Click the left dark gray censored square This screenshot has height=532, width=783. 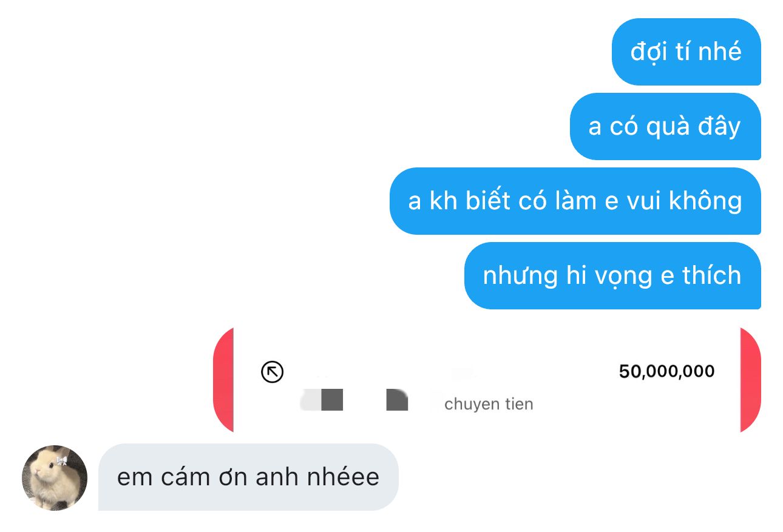coord(332,400)
